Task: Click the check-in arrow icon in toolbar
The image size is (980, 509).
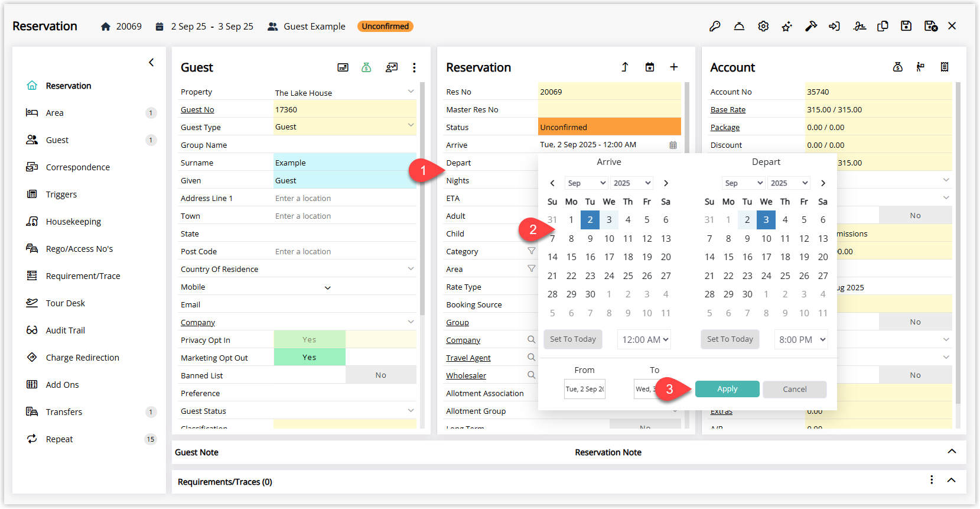Action: (x=834, y=26)
